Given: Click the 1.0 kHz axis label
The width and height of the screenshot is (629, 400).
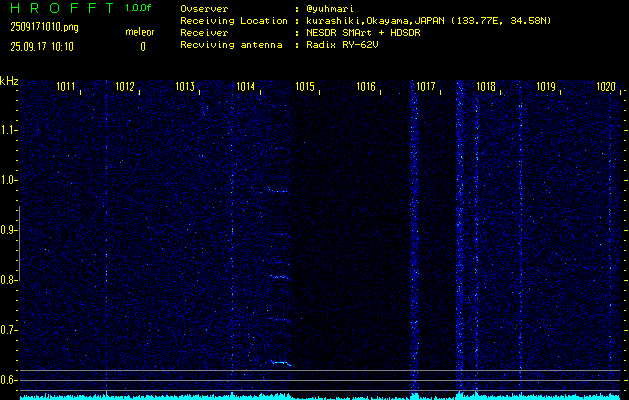Looking at the screenshot, I should (8, 180).
